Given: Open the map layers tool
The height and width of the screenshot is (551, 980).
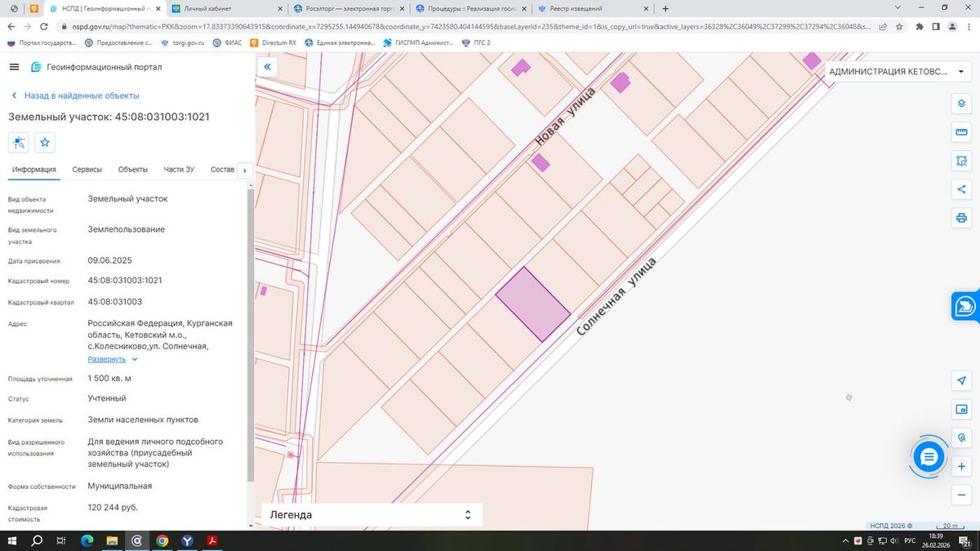Looking at the screenshot, I should (961, 104).
